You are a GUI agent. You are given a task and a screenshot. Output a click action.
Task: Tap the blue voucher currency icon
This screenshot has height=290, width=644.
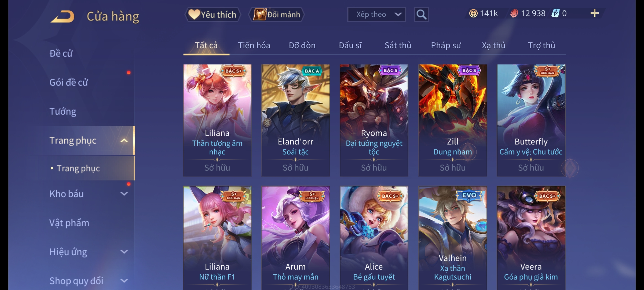555,13
